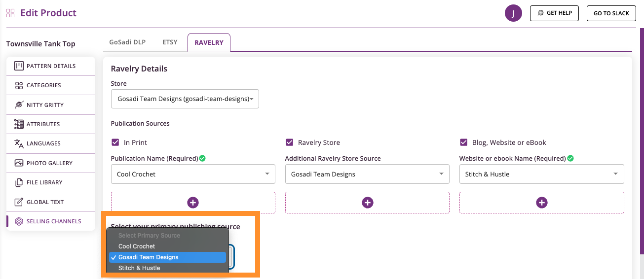Click the Publication Sources label
This screenshot has width=644, height=279.
tap(140, 123)
